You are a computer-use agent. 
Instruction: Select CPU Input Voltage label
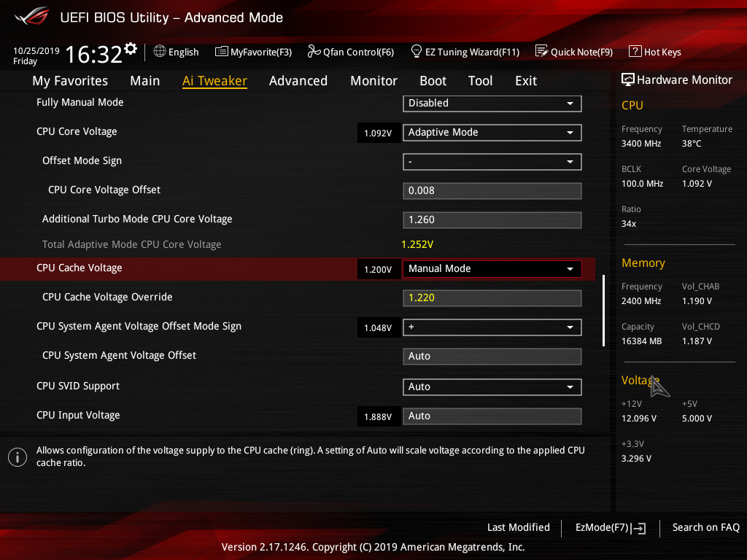coord(78,415)
